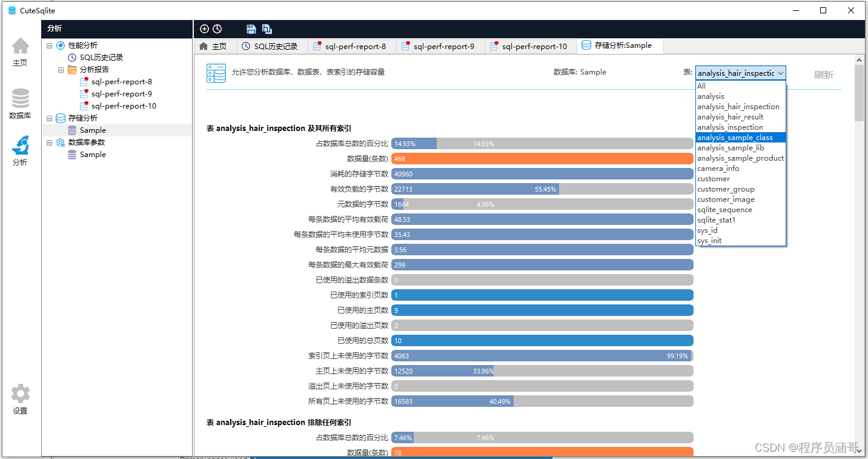Choose customer_group in dropdown list

pos(741,189)
